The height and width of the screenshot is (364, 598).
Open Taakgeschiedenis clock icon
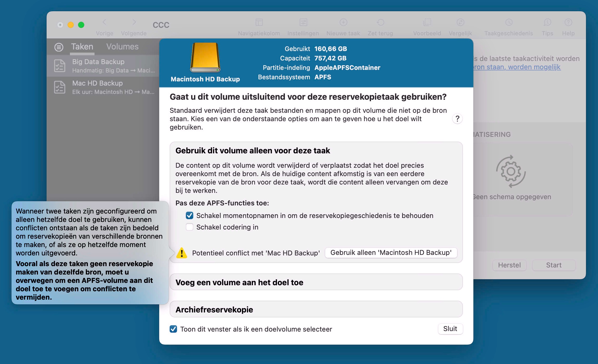tap(509, 22)
